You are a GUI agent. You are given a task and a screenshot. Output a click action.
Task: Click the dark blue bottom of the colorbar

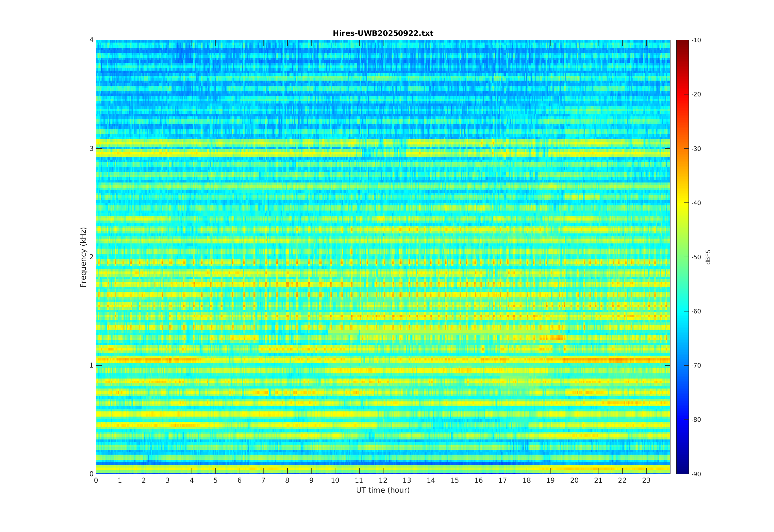pyautogui.click(x=682, y=470)
